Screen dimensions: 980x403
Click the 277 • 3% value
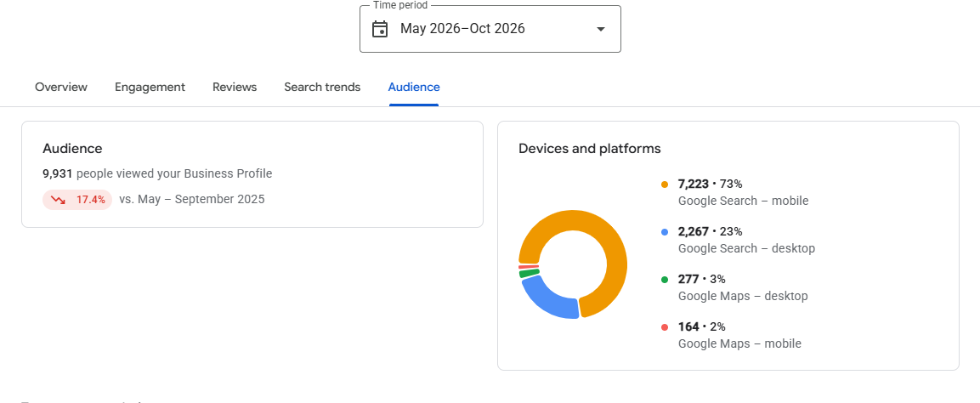[x=702, y=279]
